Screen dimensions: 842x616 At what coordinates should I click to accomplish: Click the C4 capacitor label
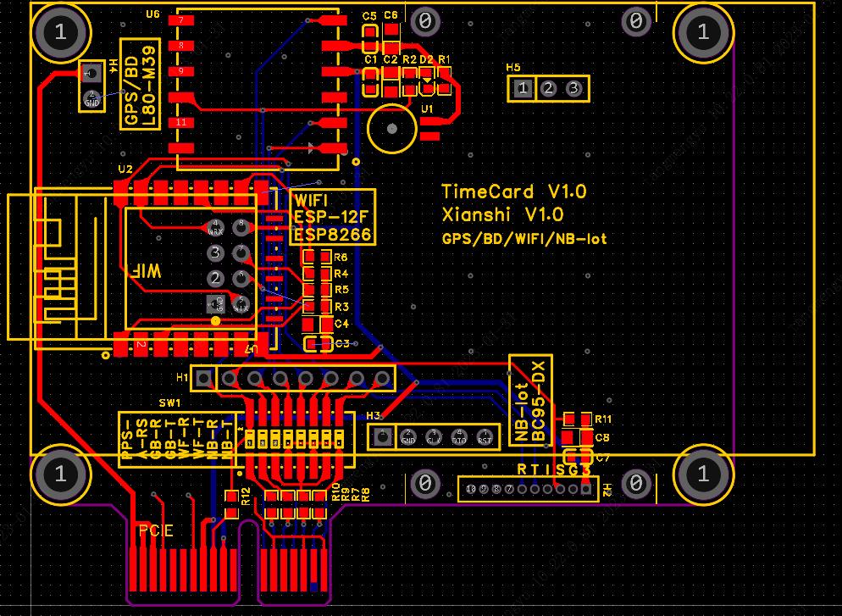tap(341, 324)
